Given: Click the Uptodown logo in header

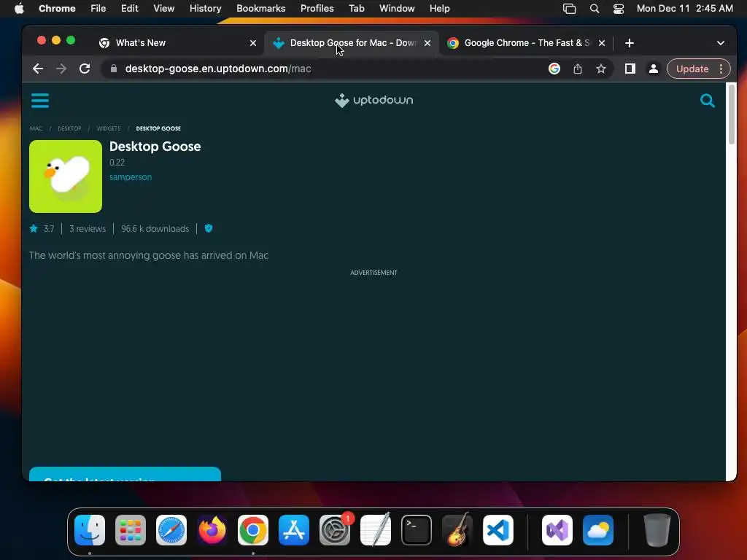Looking at the screenshot, I should coord(374,101).
